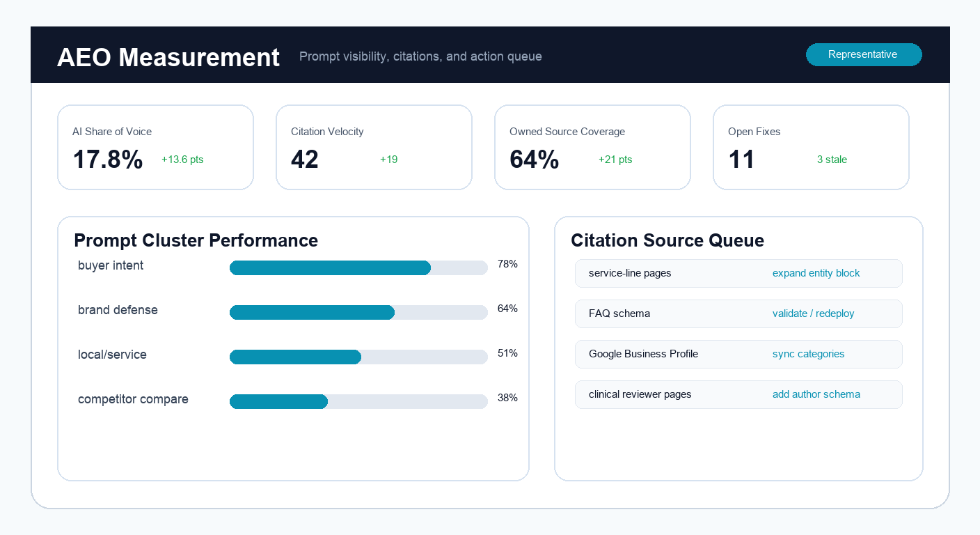Click the 38% competitor compare value
Screen dimensions: 980x535
507,398
